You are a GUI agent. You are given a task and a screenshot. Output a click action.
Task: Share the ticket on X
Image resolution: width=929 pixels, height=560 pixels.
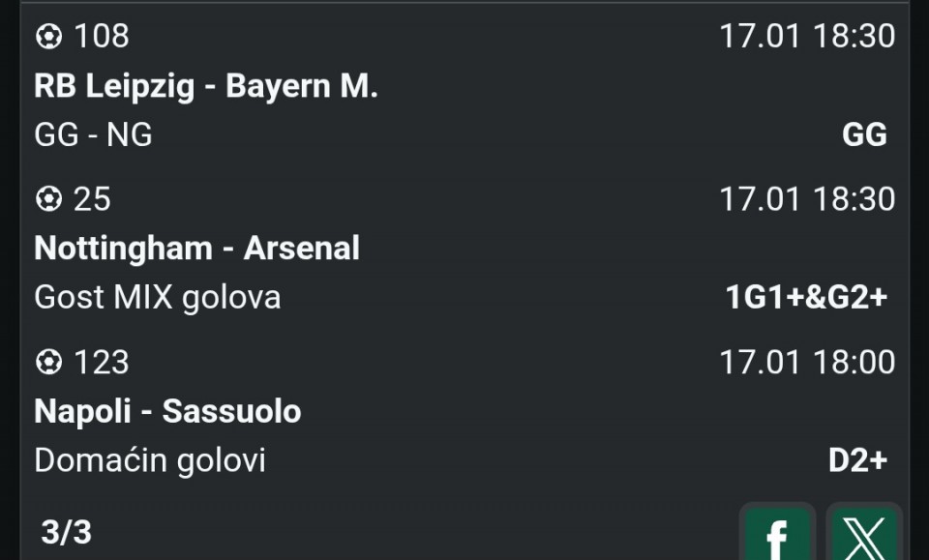point(864,534)
